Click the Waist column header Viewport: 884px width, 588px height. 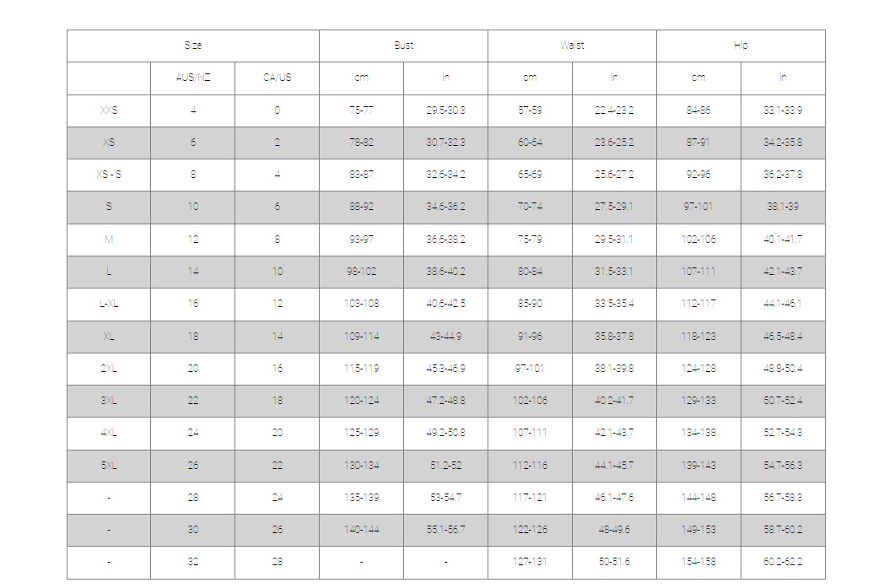[x=572, y=46]
